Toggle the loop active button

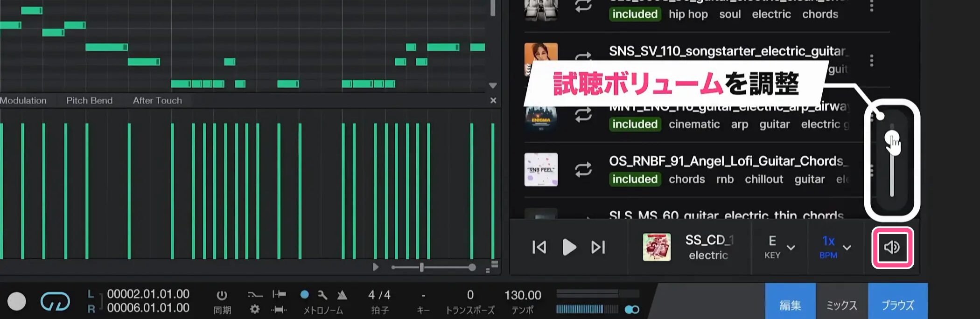click(55, 301)
